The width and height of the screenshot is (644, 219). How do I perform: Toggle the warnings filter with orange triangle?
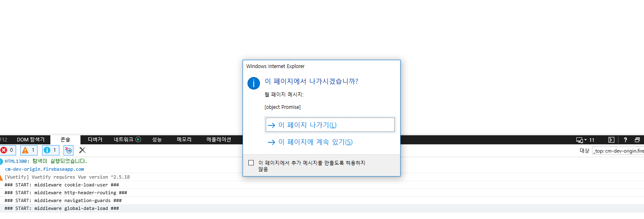(x=28, y=150)
